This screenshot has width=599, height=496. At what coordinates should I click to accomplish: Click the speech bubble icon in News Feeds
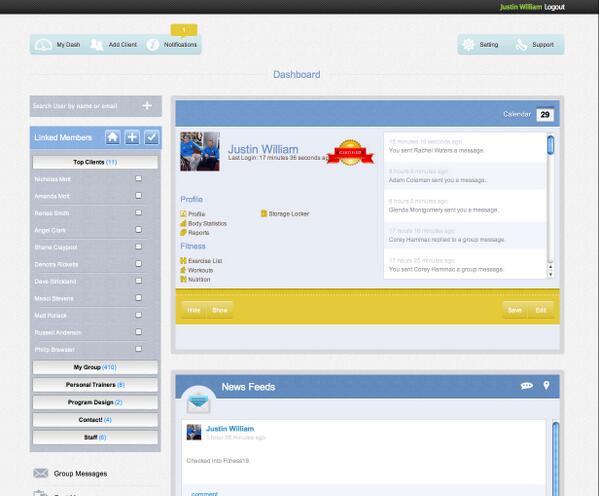coord(527,386)
